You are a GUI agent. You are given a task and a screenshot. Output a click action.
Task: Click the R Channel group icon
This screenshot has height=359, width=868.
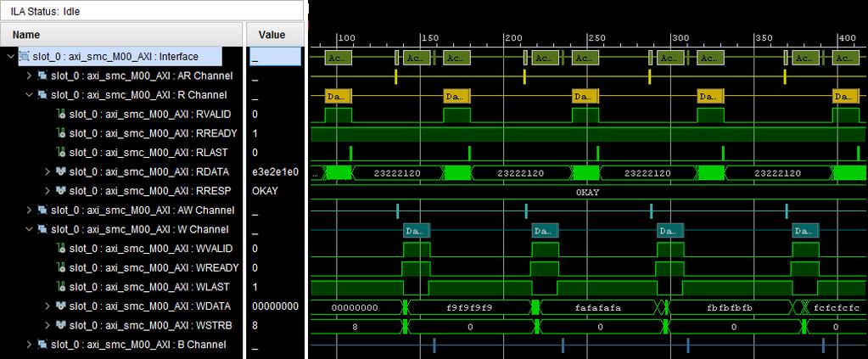[42, 95]
